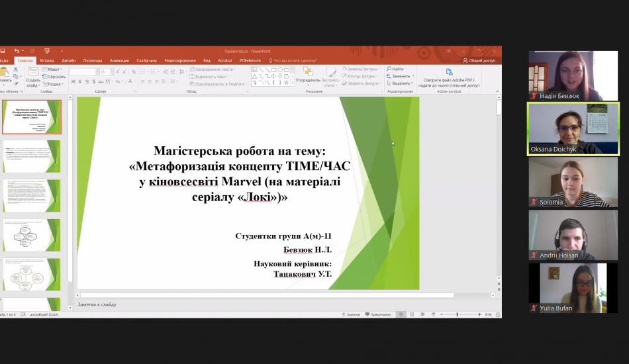The height and width of the screenshot is (364, 629).
Task: Expand the Макет layout dropdown
Action: click(53, 69)
